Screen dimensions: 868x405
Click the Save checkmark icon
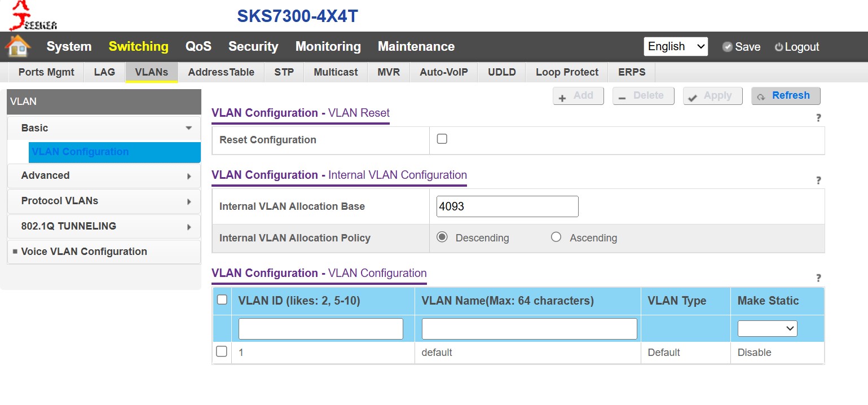coord(728,47)
